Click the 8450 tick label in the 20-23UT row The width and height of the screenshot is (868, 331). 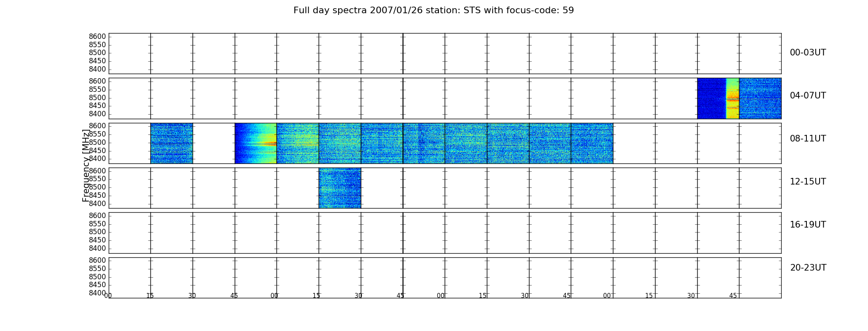point(98,285)
